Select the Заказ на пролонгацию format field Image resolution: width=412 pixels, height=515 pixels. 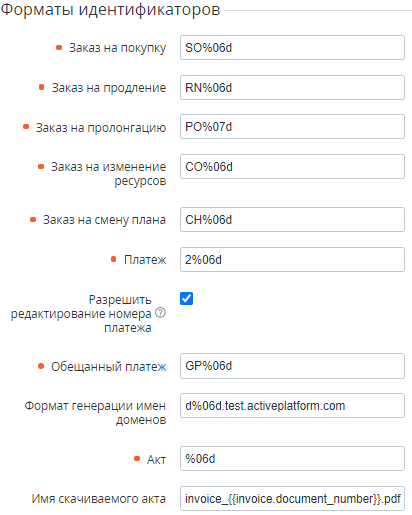[292, 127]
